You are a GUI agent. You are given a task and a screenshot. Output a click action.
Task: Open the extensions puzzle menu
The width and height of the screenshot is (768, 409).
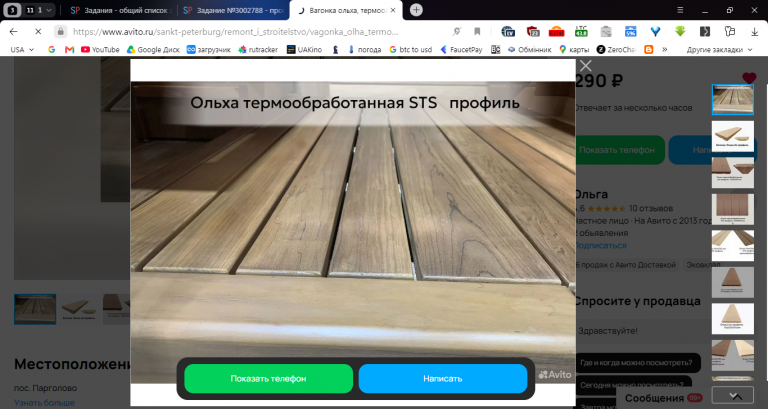pos(730,32)
